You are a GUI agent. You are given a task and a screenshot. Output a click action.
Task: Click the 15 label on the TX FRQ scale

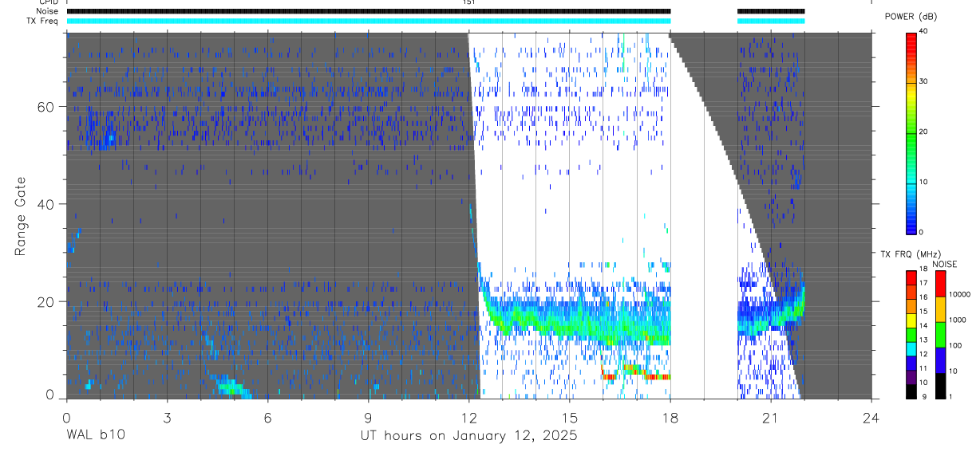coord(923,312)
